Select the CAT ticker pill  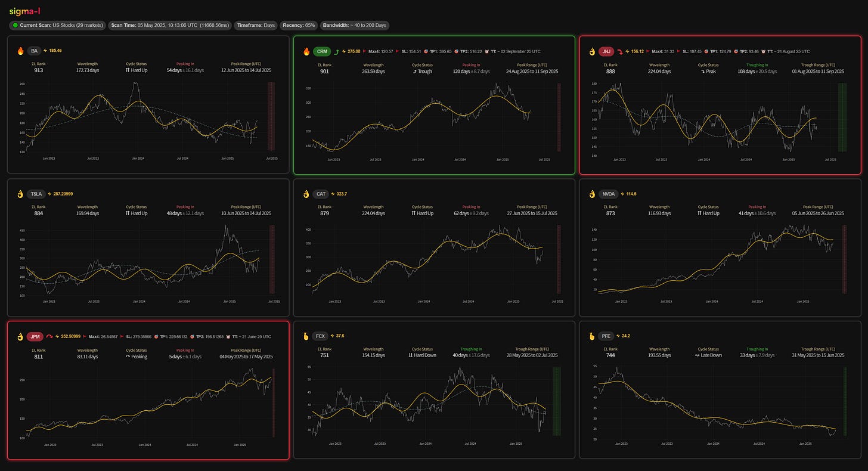(x=321, y=194)
